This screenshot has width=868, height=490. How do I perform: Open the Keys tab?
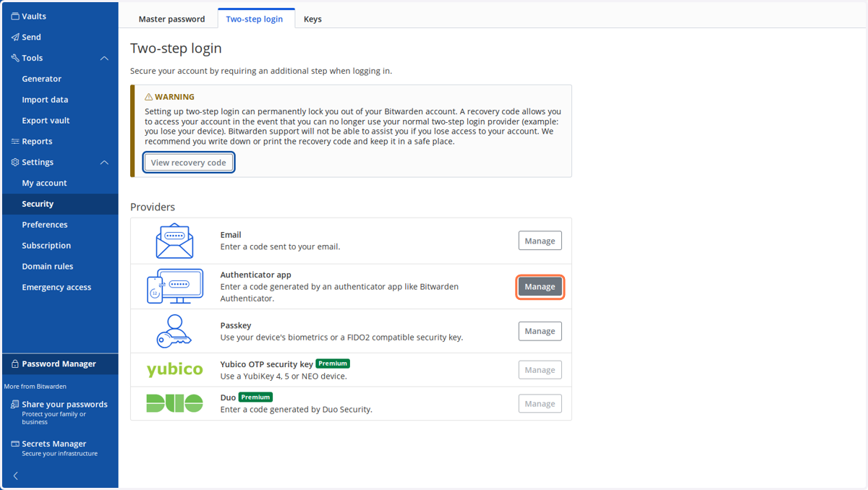[312, 19]
